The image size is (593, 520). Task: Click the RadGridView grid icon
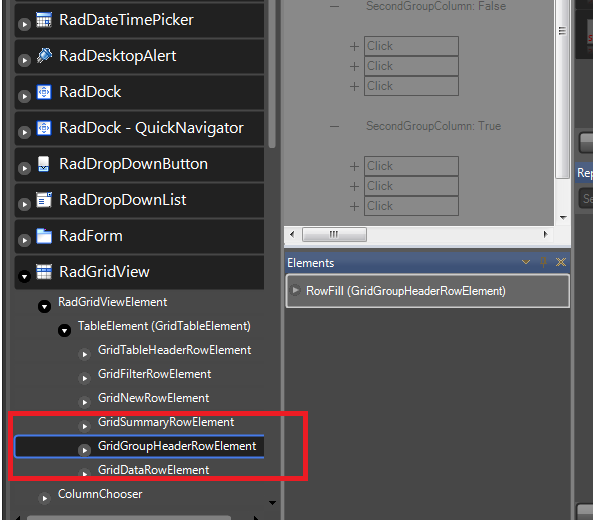(x=44, y=272)
